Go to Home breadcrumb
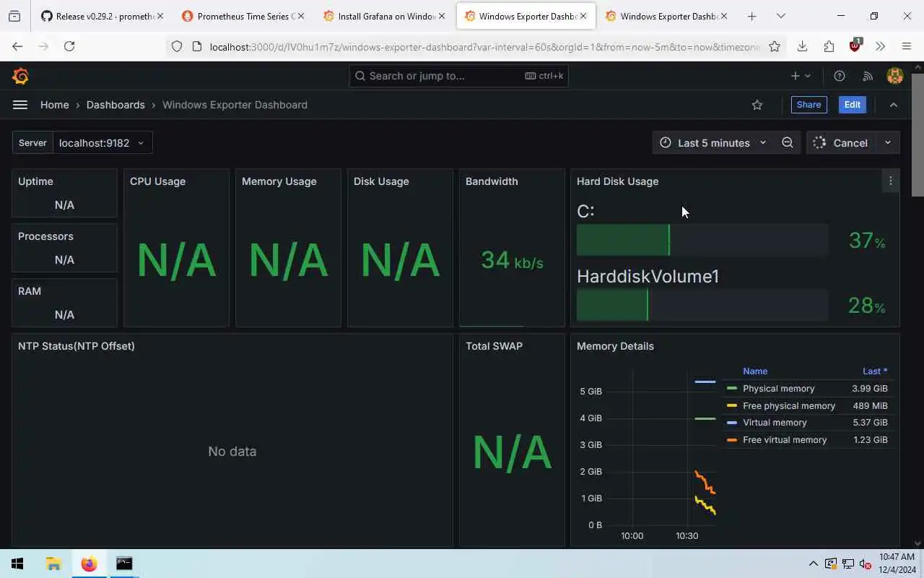Image resolution: width=924 pixels, height=578 pixels. (55, 105)
